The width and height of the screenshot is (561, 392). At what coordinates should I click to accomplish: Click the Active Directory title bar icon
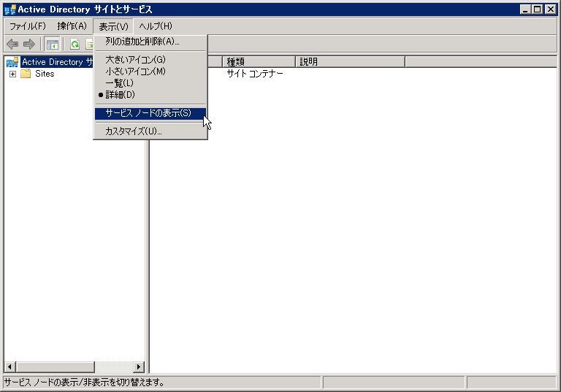pyautogui.click(x=9, y=9)
